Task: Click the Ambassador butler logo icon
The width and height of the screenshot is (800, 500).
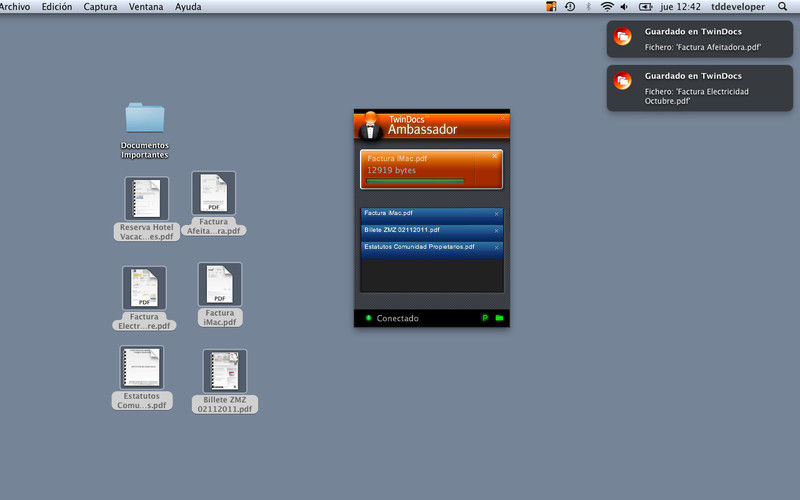Action: tap(370, 126)
